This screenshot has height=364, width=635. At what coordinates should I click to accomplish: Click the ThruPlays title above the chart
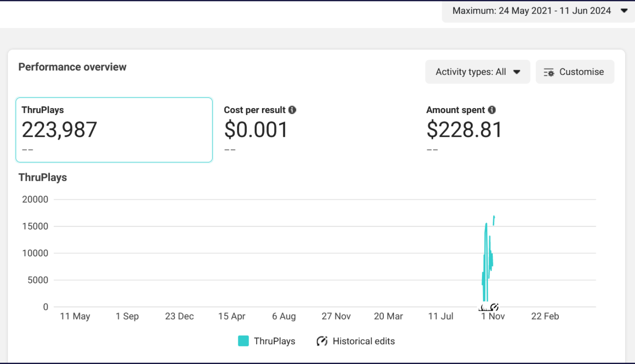pyautogui.click(x=43, y=177)
